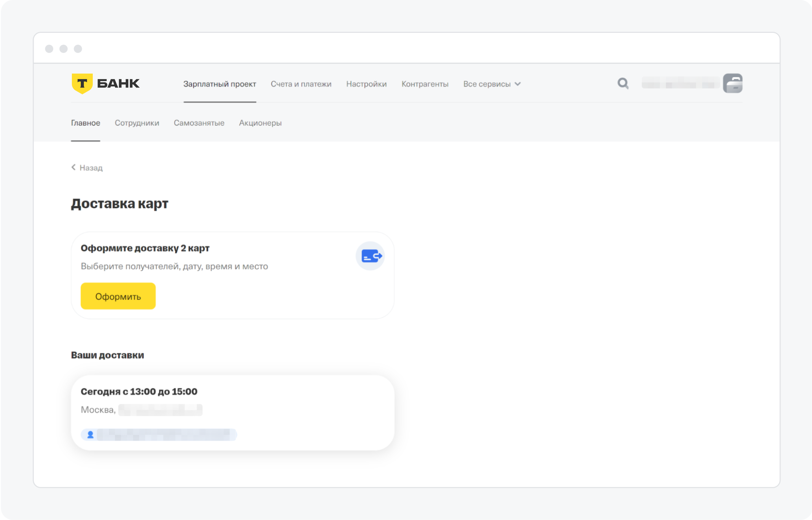812x520 pixels.
Task: Click the back chevron arrow icon
Action: pyautogui.click(x=73, y=168)
